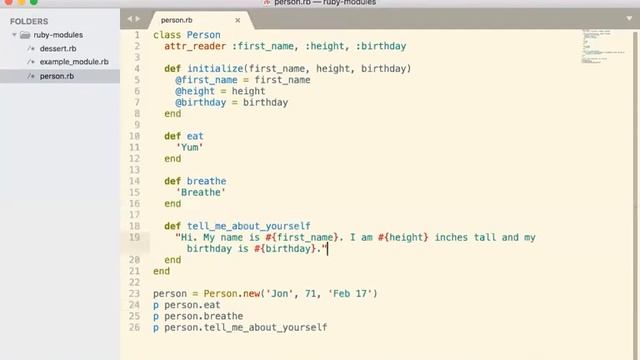Image resolution: width=640 pixels, height=360 pixels.
Task: Click '@birthday' on line 7
Action: click(x=201, y=102)
